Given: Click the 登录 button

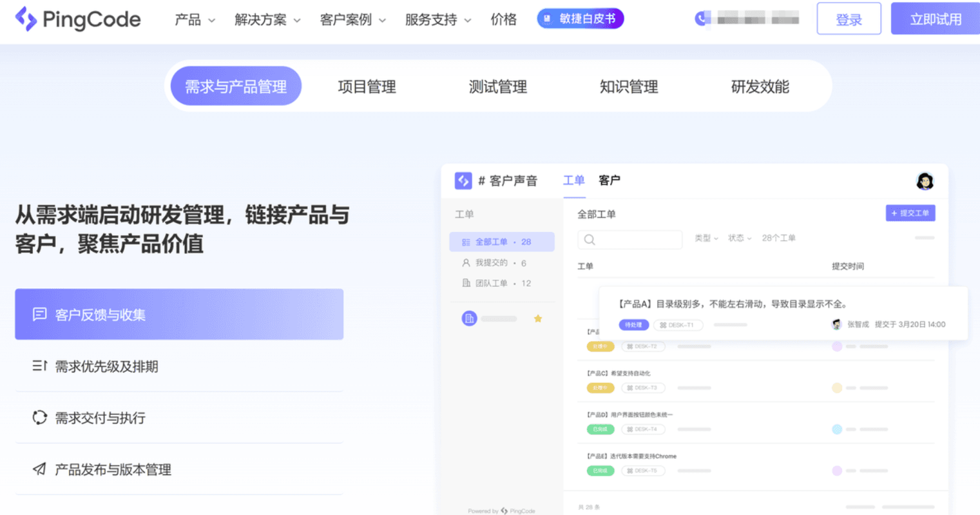Looking at the screenshot, I should coord(849,19).
